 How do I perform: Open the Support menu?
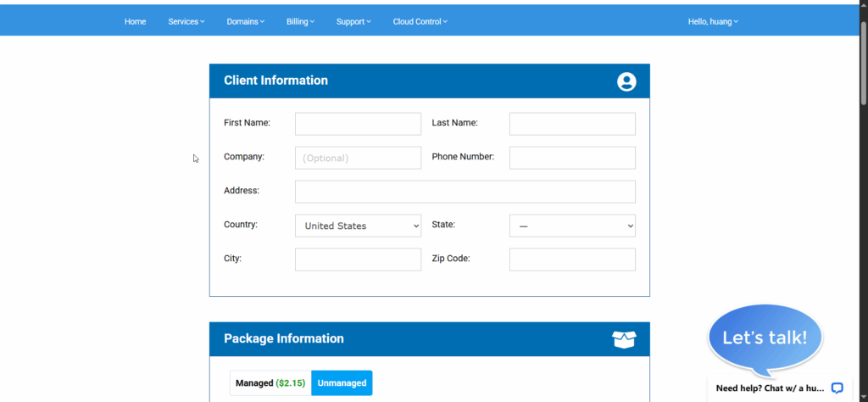tap(353, 21)
